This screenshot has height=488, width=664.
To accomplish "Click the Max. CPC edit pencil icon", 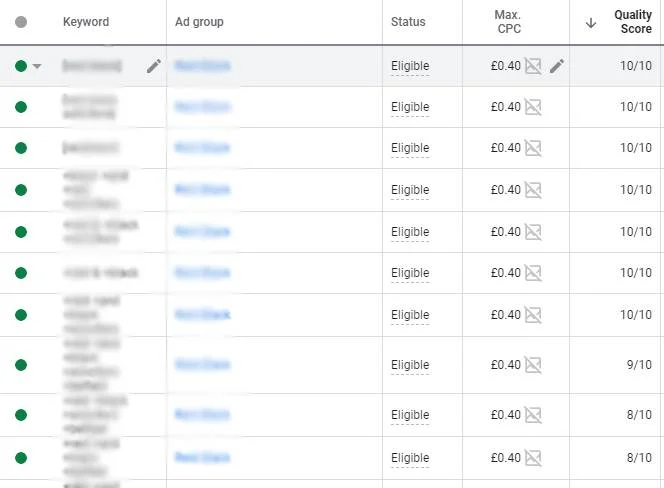I will tap(557, 66).
